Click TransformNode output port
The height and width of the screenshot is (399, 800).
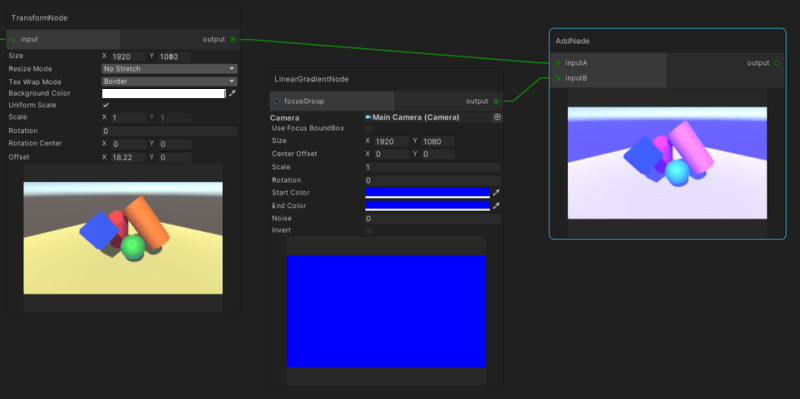[233, 39]
